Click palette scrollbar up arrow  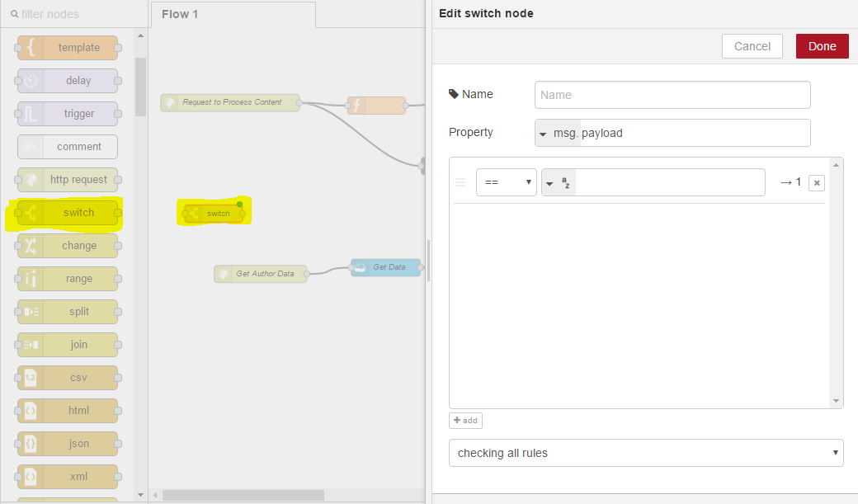pyautogui.click(x=140, y=35)
